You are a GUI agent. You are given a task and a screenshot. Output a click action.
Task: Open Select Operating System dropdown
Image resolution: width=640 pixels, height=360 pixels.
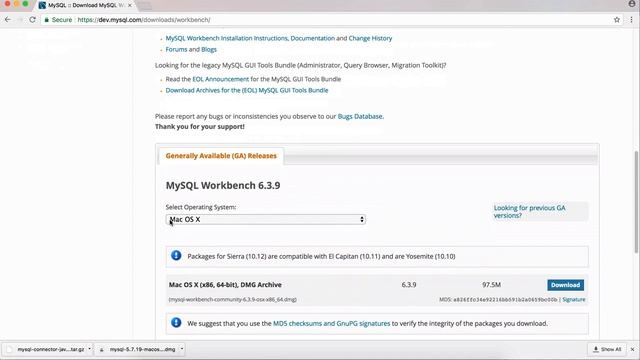[266, 220]
